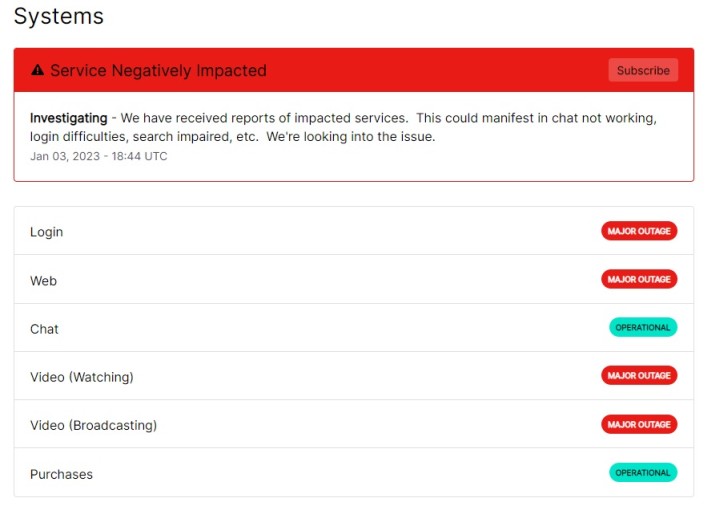Select the Web system row label
Image resolution: width=720 pixels, height=518 pixels.
[43, 281]
